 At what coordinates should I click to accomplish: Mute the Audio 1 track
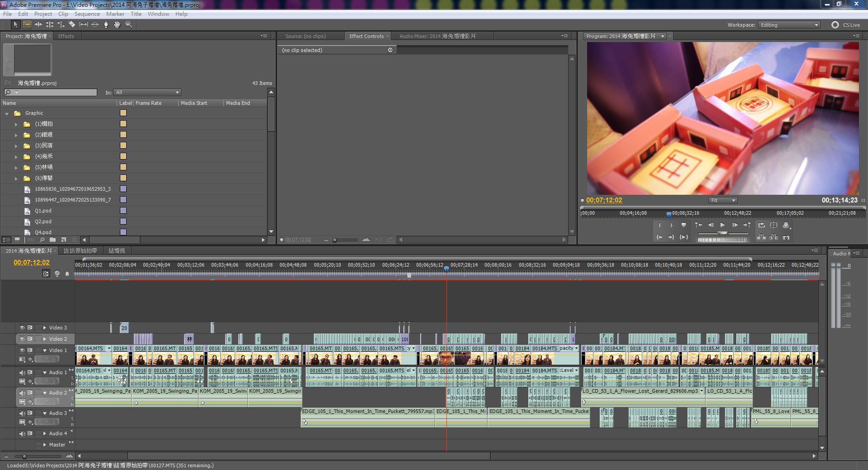coord(22,372)
